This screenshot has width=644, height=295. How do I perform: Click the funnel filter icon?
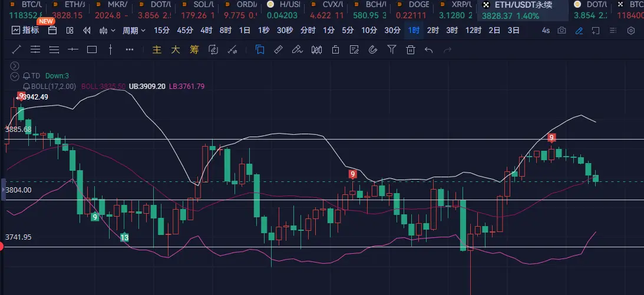tap(392, 49)
